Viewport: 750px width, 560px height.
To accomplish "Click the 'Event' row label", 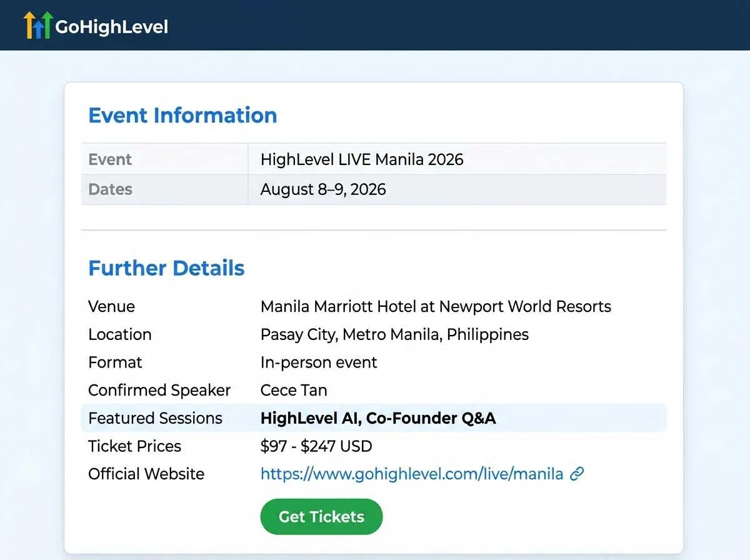I will pyautogui.click(x=110, y=159).
